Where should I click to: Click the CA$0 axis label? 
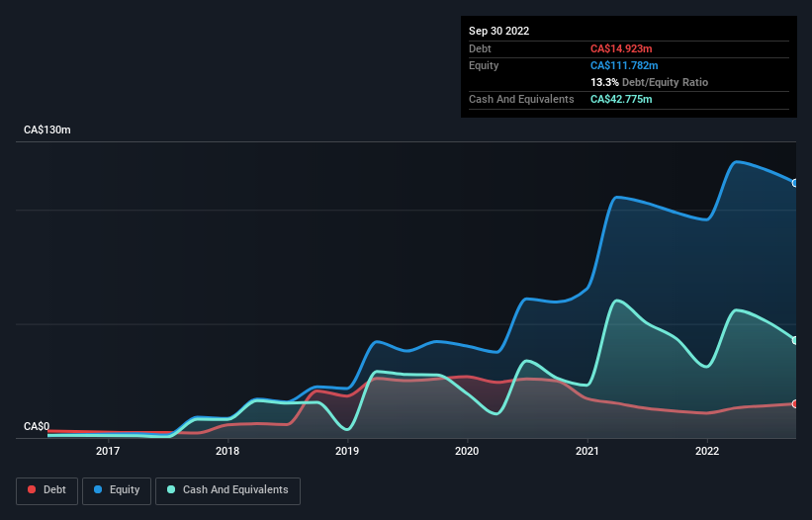point(37,426)
